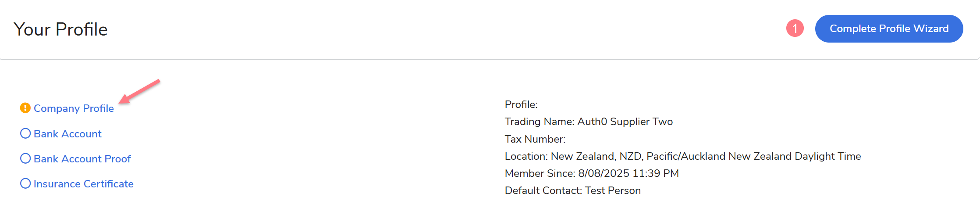Open the Insurance Certificate link

(x=83, y=184)
